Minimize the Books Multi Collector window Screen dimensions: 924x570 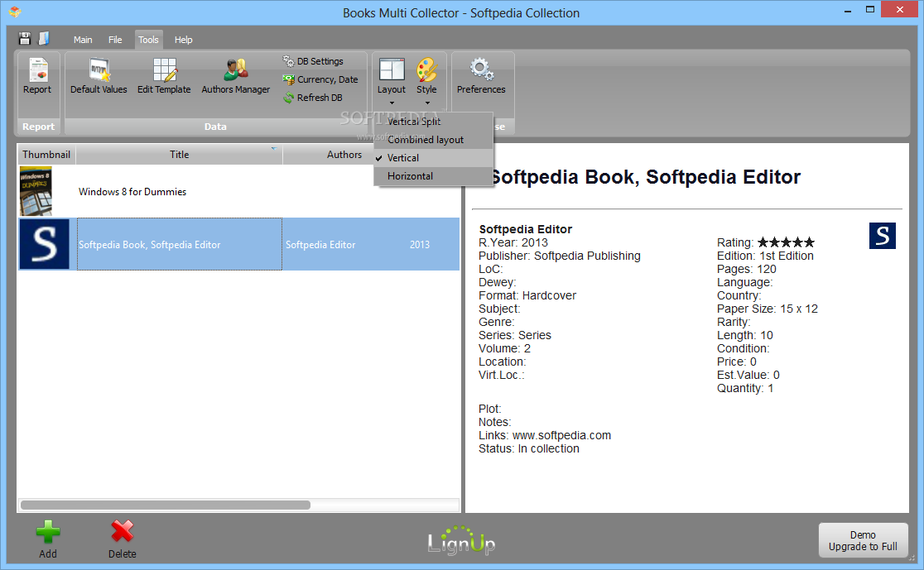point(847,10)
